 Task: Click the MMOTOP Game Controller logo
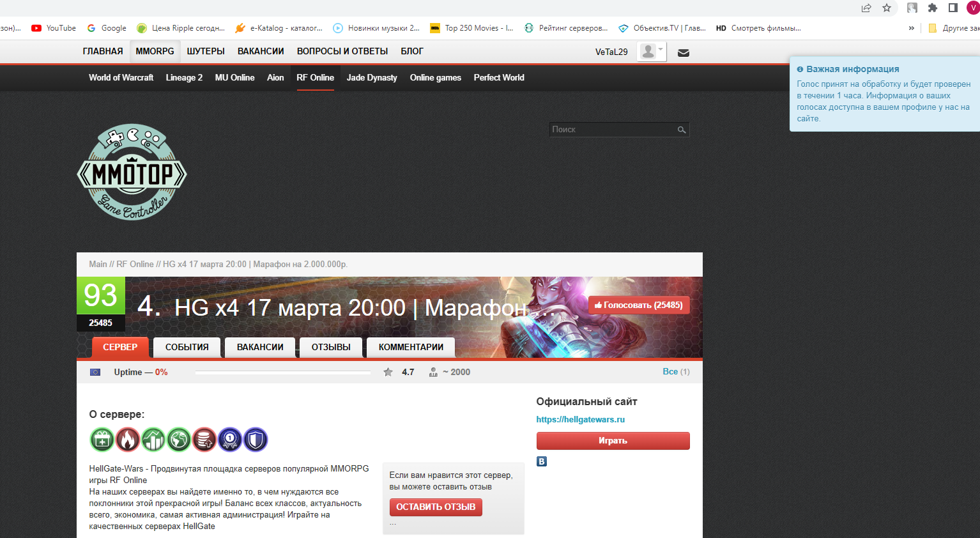(132, 172)
